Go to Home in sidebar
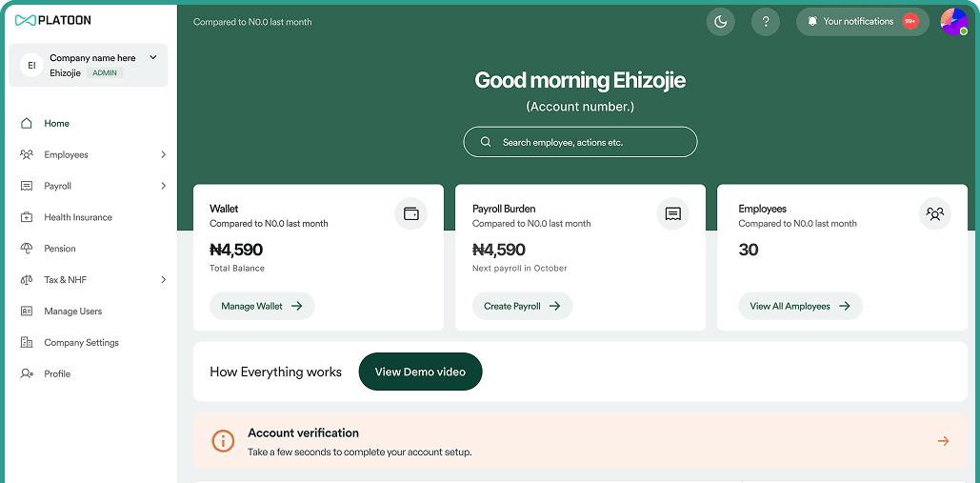980x483 pixels. (x=56, y=123)
